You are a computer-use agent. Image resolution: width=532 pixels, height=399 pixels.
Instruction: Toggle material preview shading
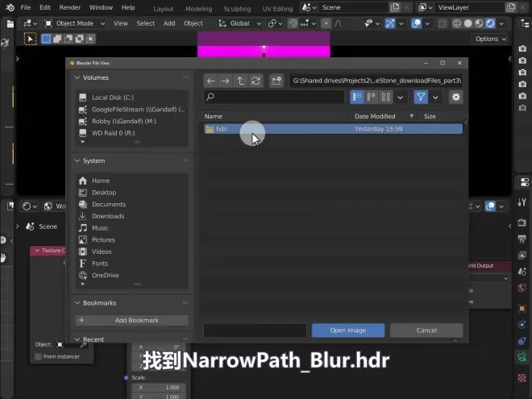479,23
